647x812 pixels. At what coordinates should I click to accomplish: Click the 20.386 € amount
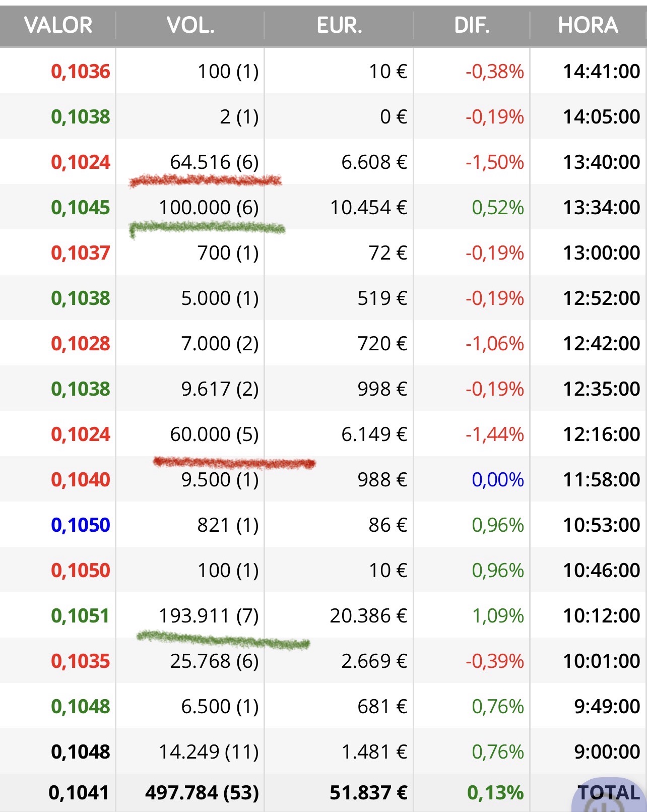click(368, 616)
